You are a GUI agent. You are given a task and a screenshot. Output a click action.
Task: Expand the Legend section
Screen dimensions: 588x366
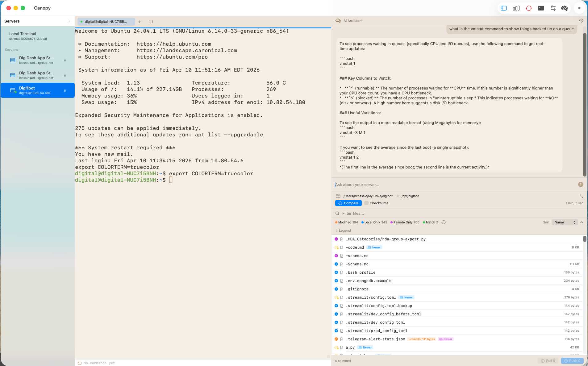click(x=343, y=231)
